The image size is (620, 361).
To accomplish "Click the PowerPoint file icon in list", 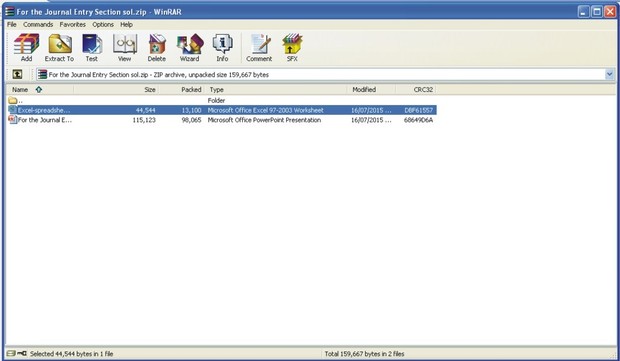I will [x=13, y=119].
